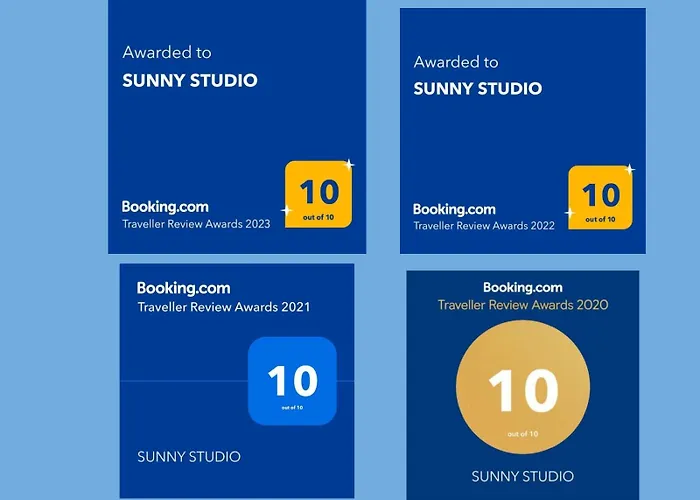Select the gold Traveller Review Awards 2020 text
Screen dimensions: 700x500
coord(522,305)
